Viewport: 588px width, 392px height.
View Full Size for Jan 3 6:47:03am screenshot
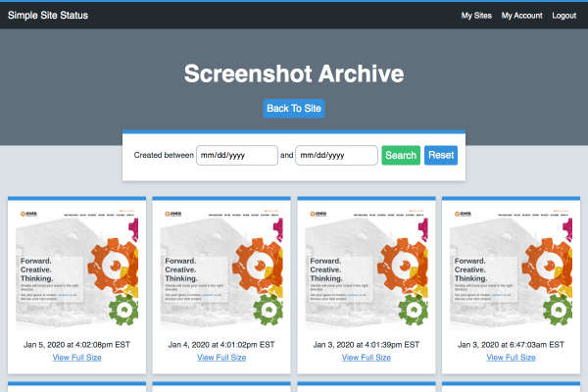512,358
